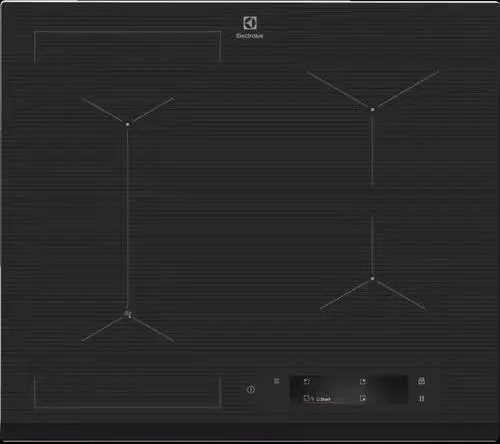The height and width of the screenshot is (444, 500).
Task: Tap the vertical line joining right zones
Action: 372,194
